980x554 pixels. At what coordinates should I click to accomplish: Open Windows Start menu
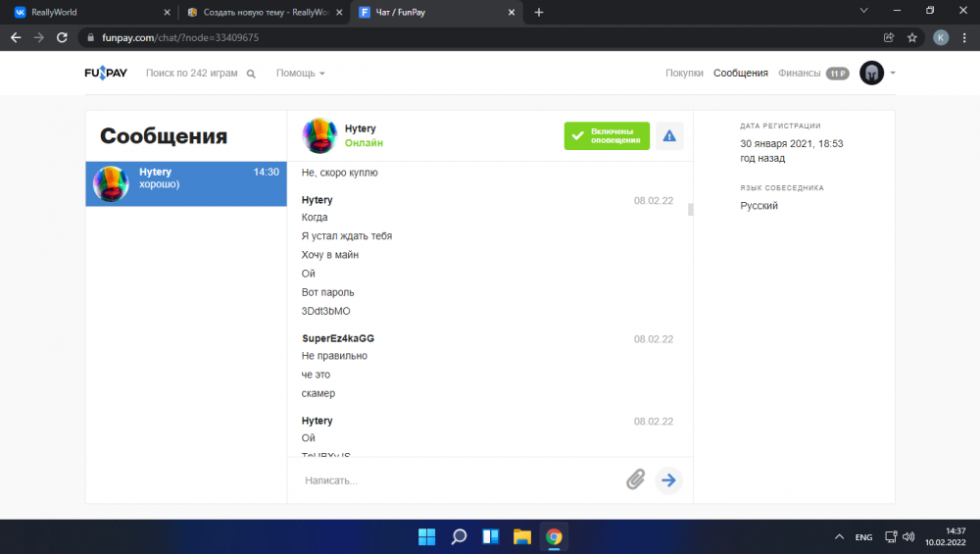(427, 536)
